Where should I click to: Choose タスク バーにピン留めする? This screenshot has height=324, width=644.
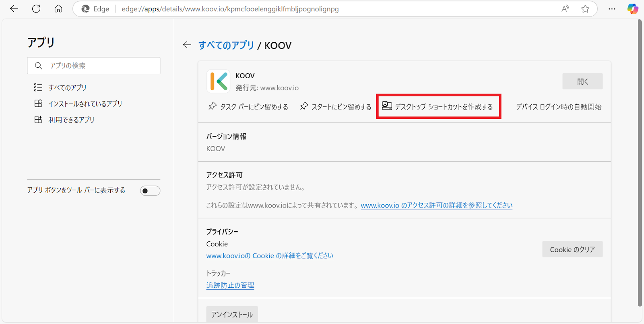(248, 106)
